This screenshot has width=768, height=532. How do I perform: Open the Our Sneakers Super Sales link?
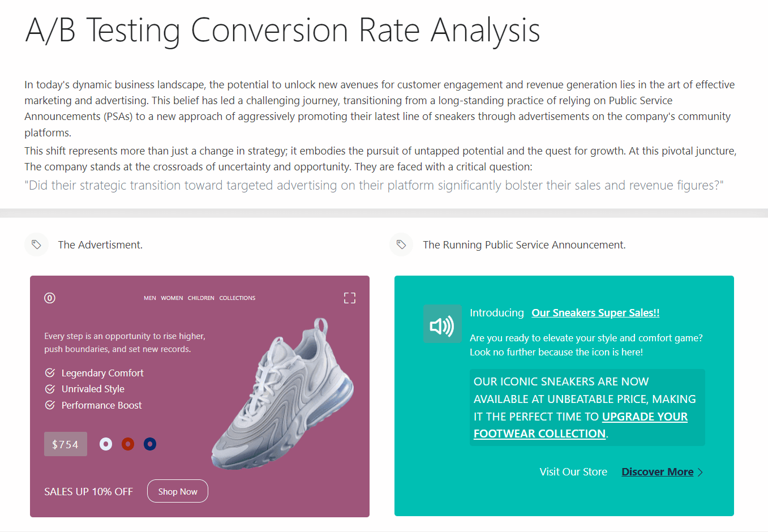click(595, 313)
